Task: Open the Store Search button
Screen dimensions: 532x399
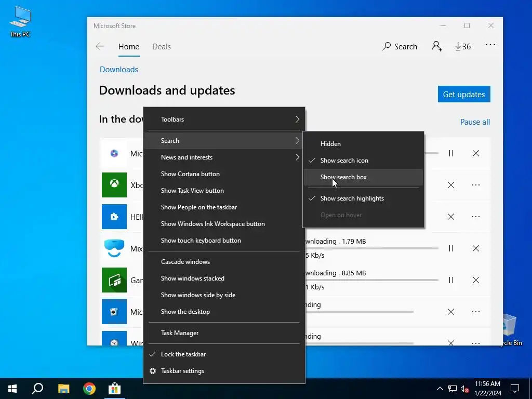Action: 400,46
